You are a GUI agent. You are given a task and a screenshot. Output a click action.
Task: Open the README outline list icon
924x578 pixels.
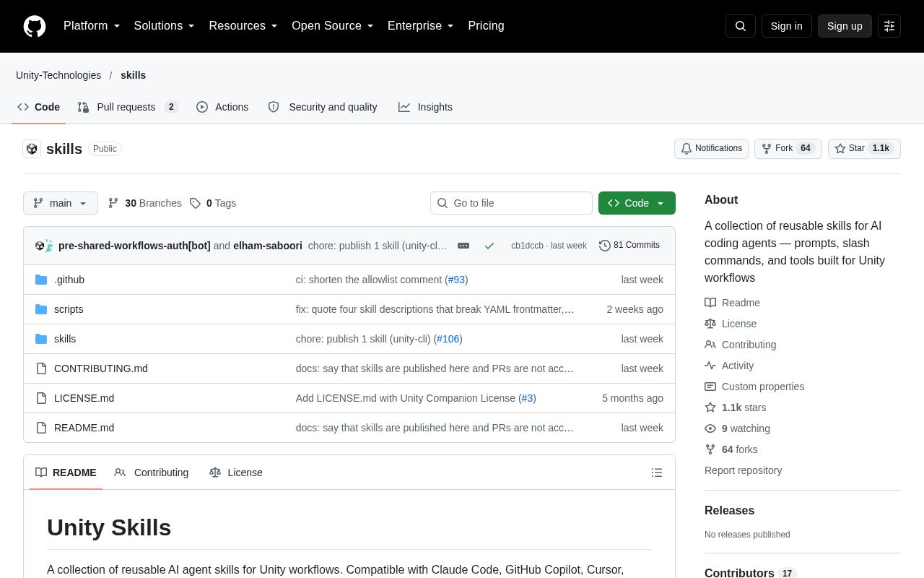point(657,473)
